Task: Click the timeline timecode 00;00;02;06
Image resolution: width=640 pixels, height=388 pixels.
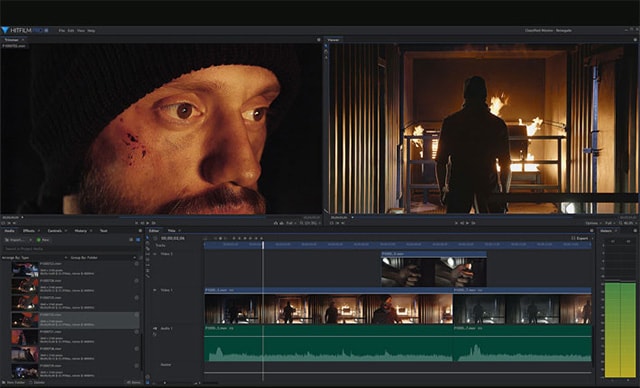Action: point(173,238)
